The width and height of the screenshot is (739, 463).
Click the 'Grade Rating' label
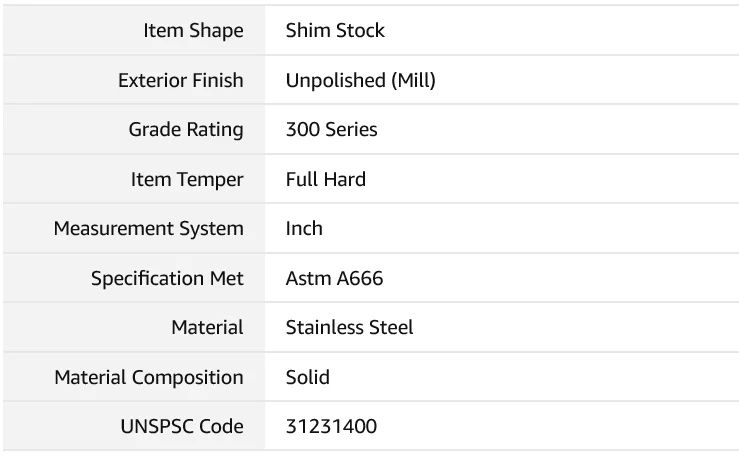[186, 130]
